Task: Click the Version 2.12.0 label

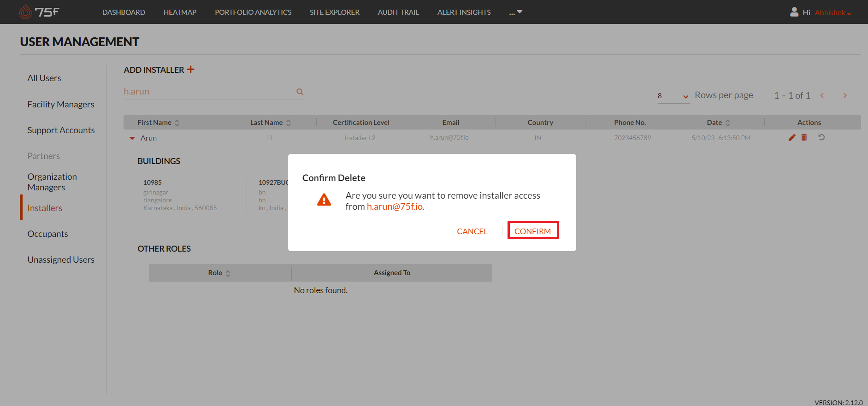Action: pyautogui.click(x=838, y=402)
